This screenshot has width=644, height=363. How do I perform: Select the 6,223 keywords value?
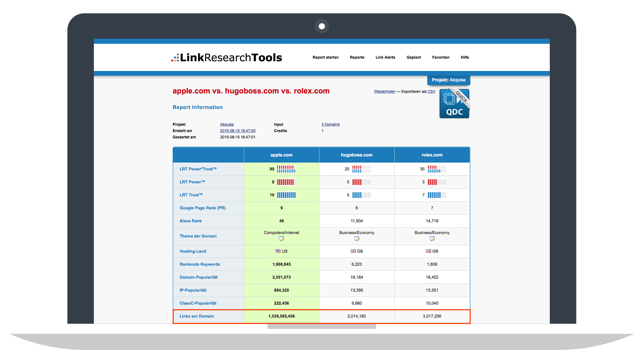tap(357, 264)
